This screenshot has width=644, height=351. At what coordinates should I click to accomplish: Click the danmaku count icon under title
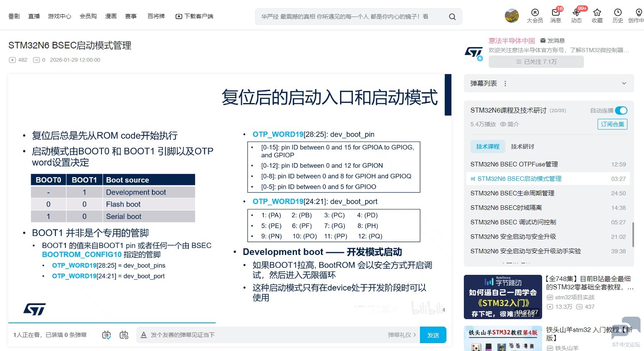point(36,60)
